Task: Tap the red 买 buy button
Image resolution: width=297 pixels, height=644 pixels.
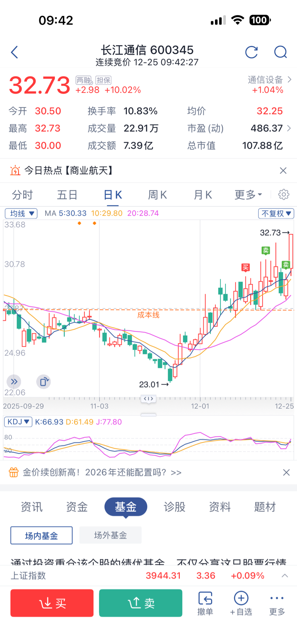Action: 52,603
